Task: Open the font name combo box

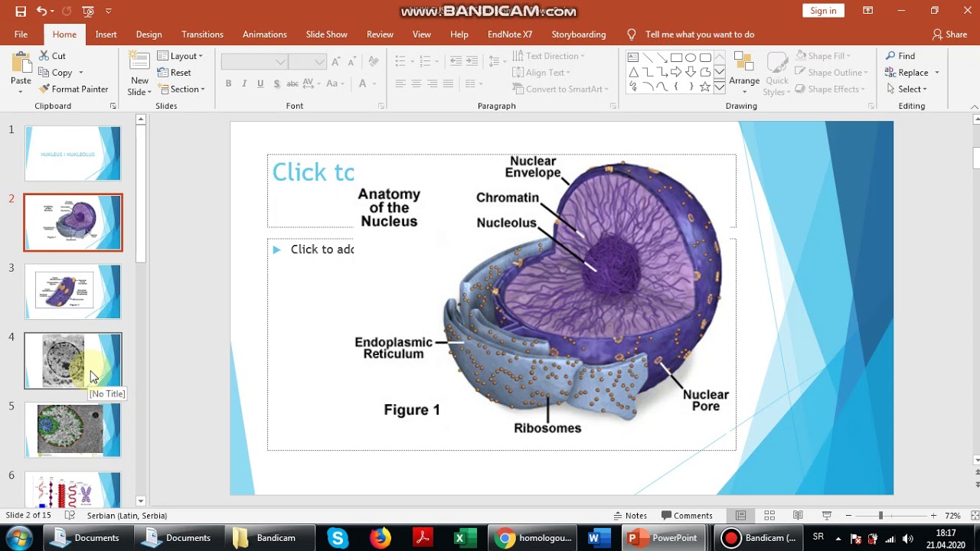Action: [x=254, y=61]
